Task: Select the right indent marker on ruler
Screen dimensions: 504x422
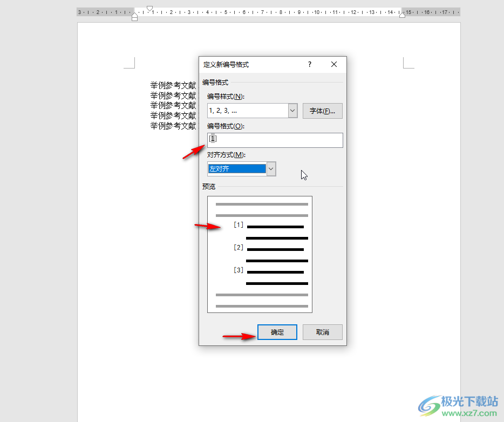Action: tap(402, 15)
